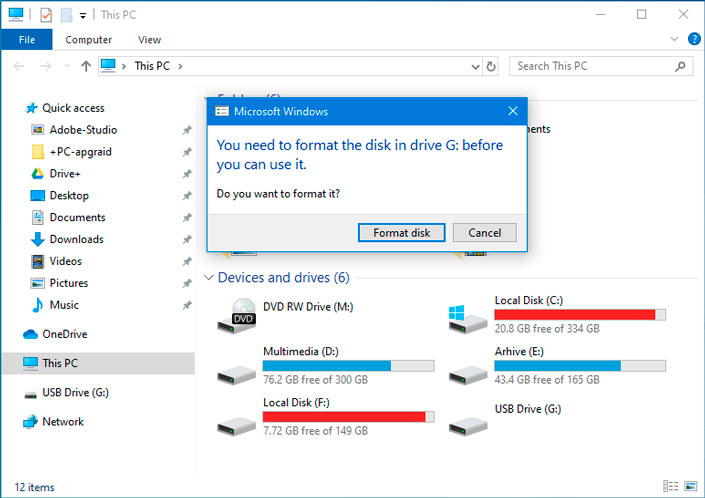This screenshot has width=705, height=498.
Task: Go back with the back arrow
Action: 19,67
